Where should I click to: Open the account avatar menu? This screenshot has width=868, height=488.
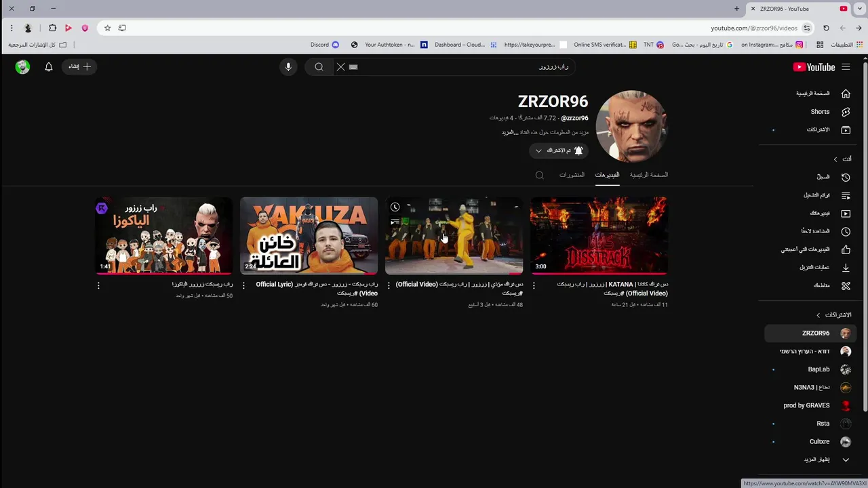coord(22,66)
